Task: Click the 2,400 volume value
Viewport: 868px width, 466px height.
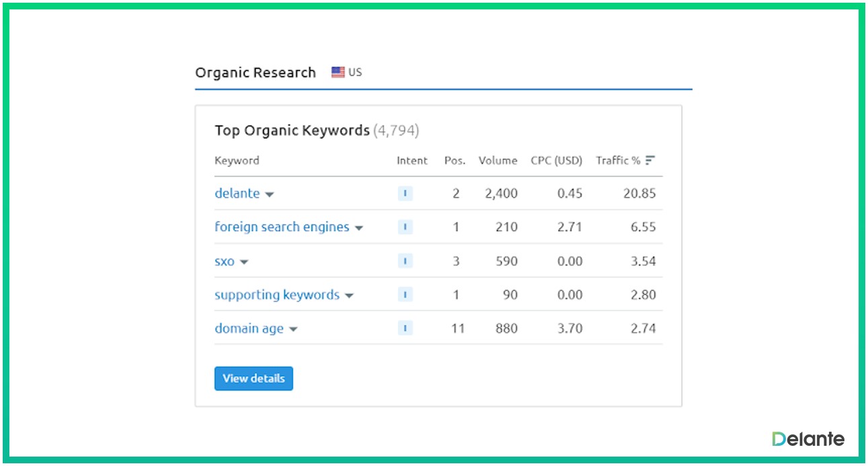Action: pos(502,194)
